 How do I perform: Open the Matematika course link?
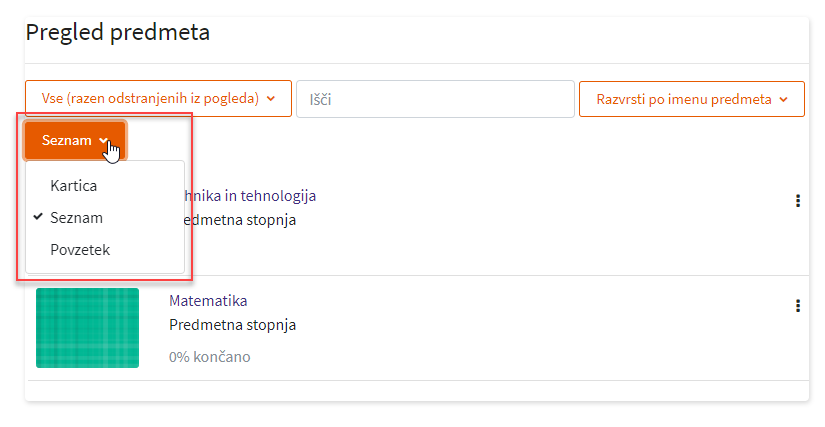click(x=208, y=300)
